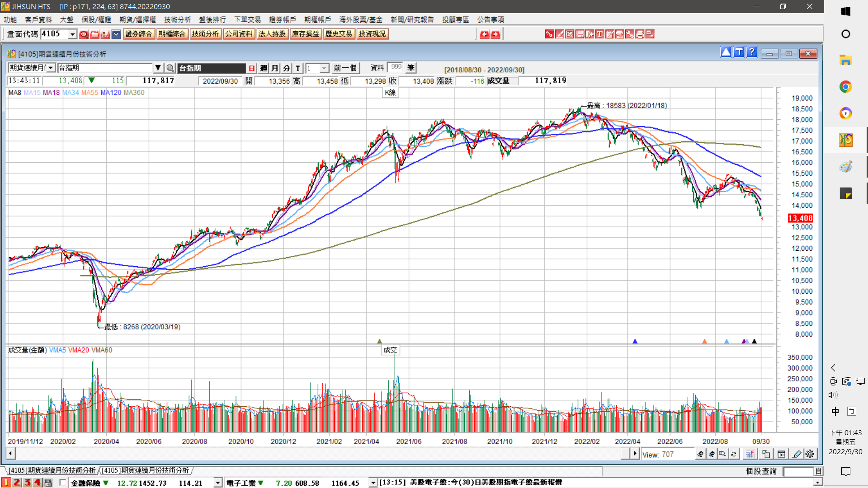The width and height of the screenshot is (868, 488).
Task: Click the indicator formula settings icon
Action: coord(750,454)
